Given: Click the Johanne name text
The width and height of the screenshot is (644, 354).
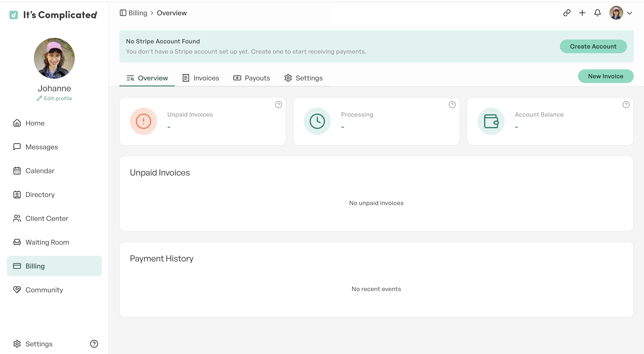Looking at the screenshot, I should 54,88.
